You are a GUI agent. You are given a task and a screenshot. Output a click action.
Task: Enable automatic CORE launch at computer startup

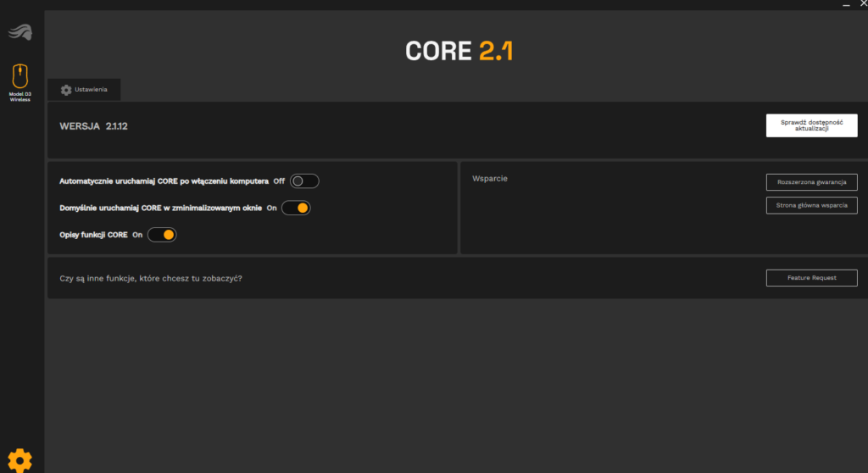click(304, 181)
